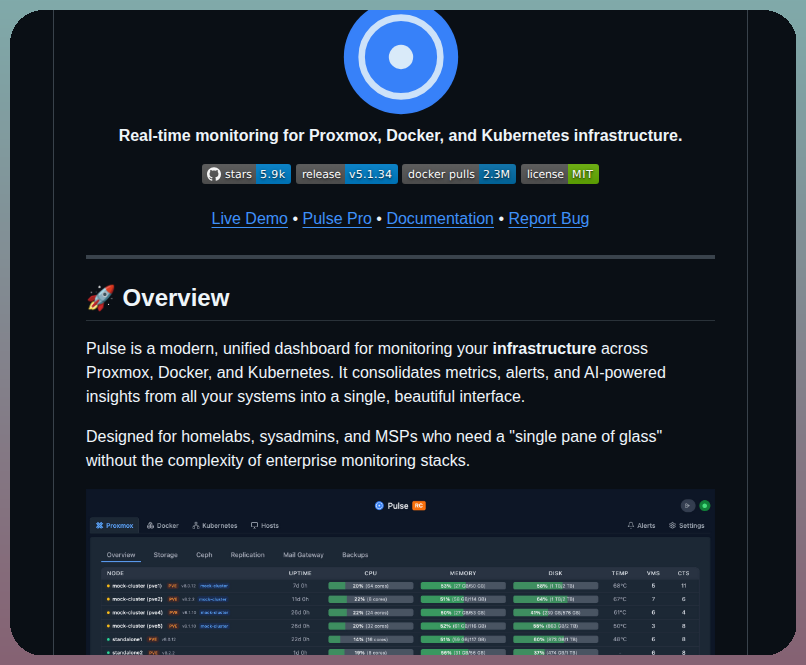The image size is (806, 665).
Task: Click the 'Designed for homelabs, sysadmins' paragraph
Action: 374,448
